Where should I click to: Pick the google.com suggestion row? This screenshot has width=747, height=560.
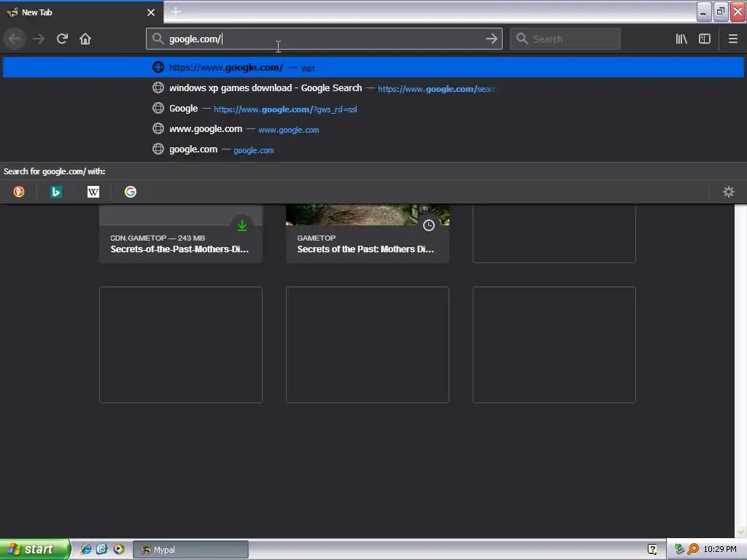(x=373, y=149)
